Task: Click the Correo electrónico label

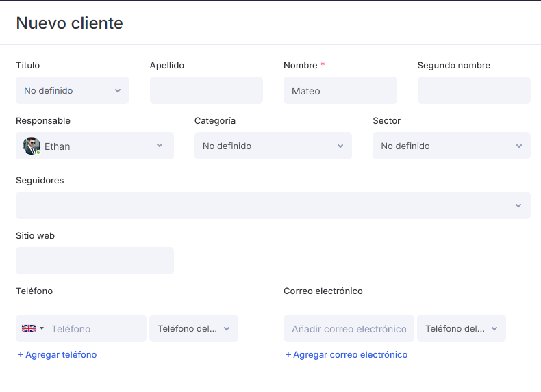Action: 323,291
